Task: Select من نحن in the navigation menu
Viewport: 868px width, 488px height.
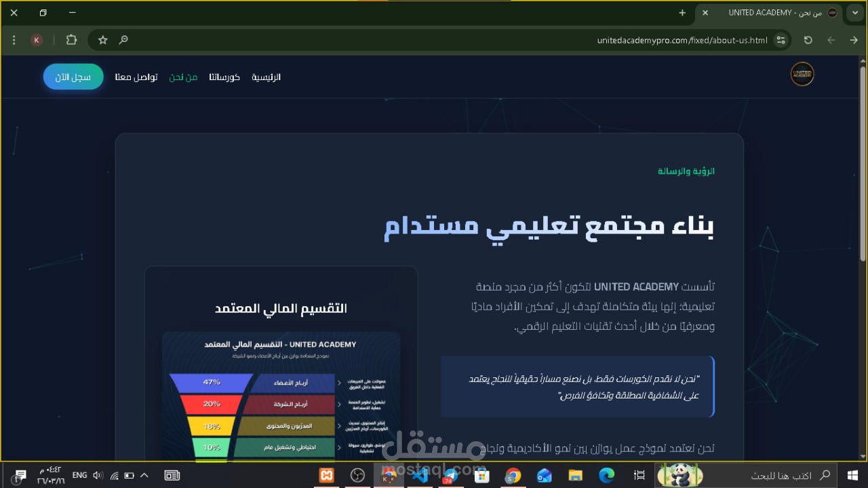Action: 183,77
